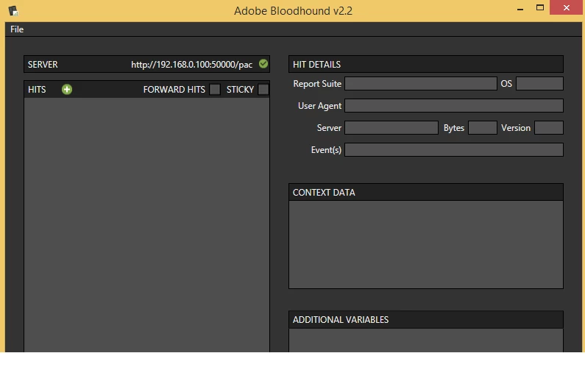This screenshot has height=392, width=585.
Task: Close the Adobe Bloodhound window
Action: pos(567,8)
